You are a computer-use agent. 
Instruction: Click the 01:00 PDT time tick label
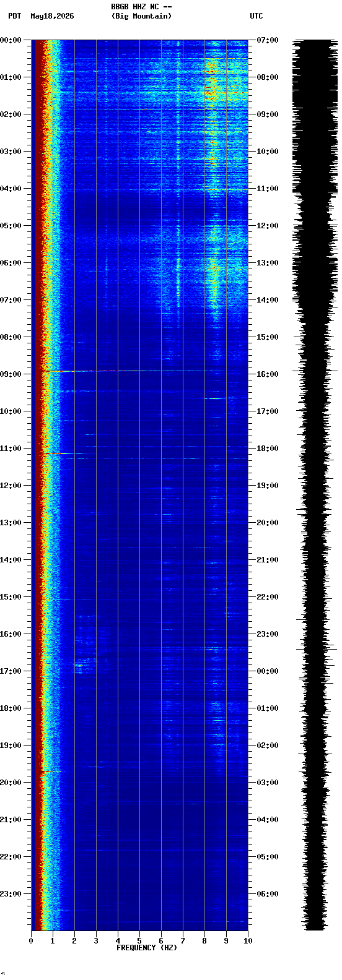click(11, 77)
